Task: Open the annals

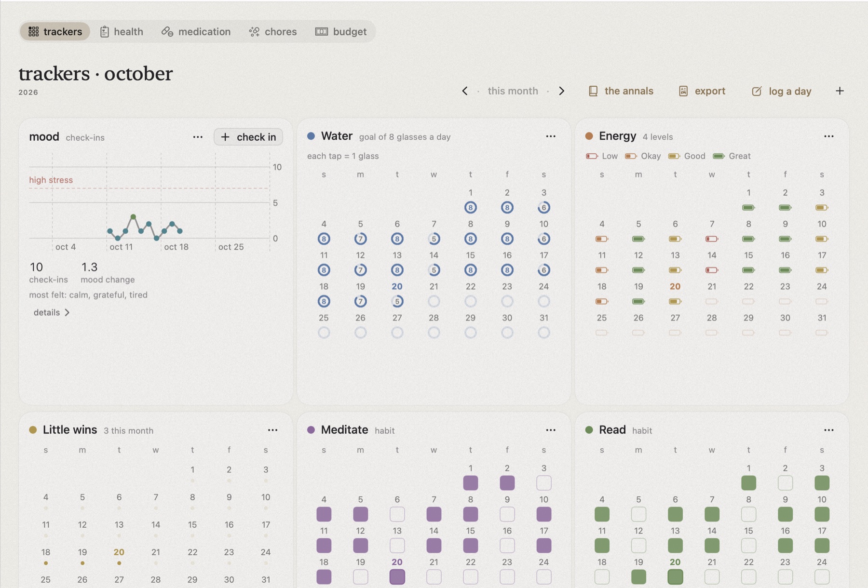Action: pyautogui.click(x=621, y=91)
